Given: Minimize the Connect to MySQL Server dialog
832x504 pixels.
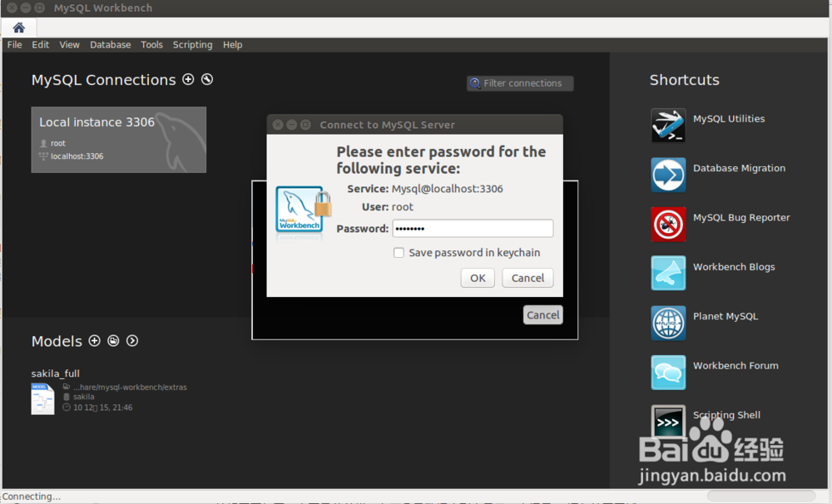Looking at the screenshot, I should point(291,125).
